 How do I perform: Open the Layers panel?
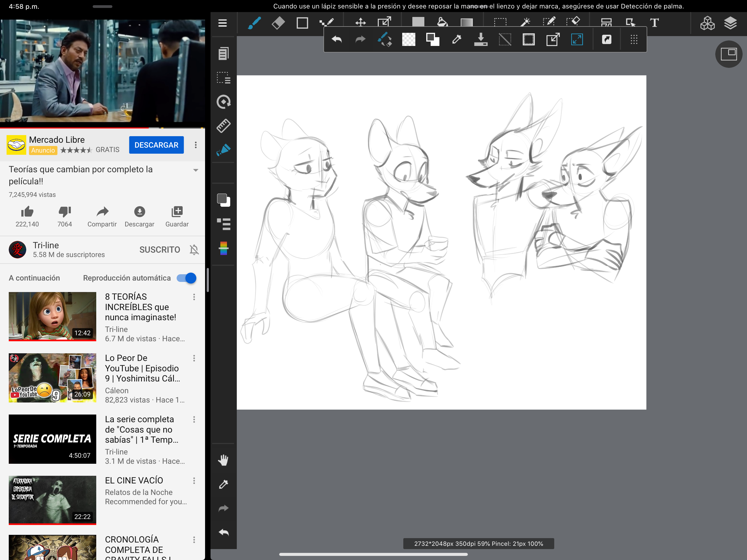click(730, 23)
